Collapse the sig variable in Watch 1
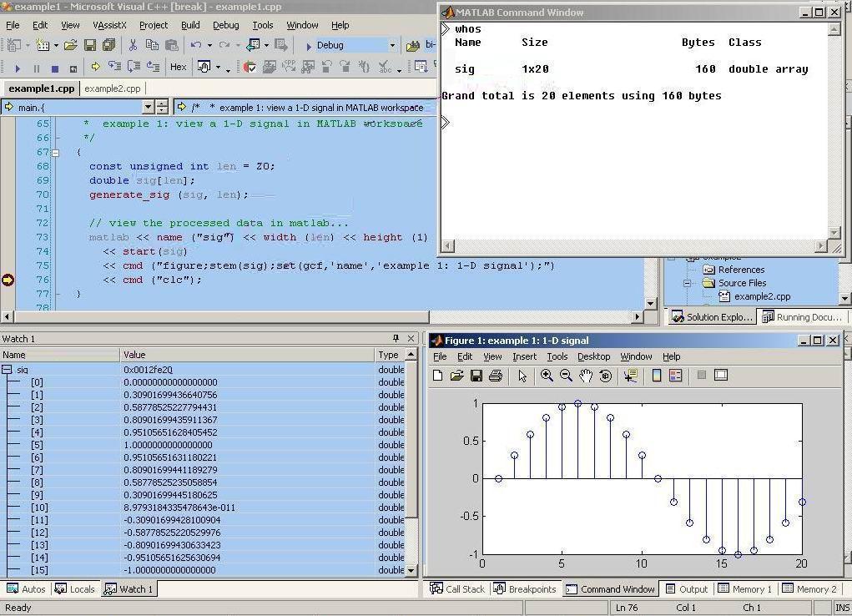 tap(7, 369)
